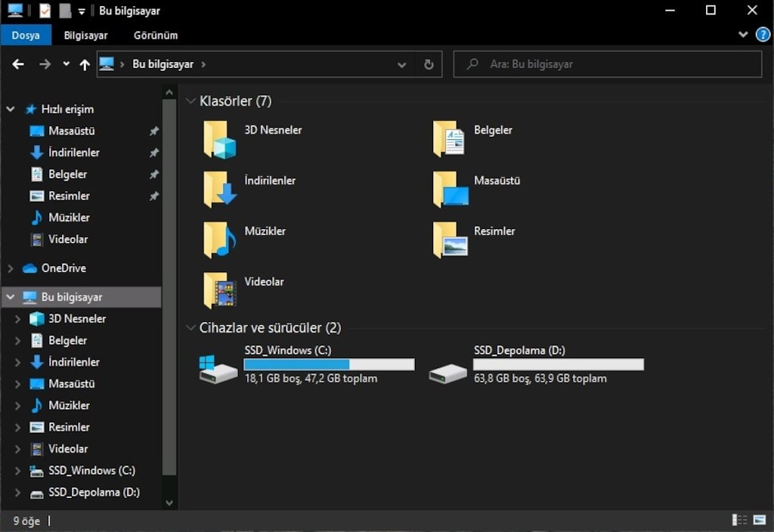Collapse the Hızlı erişim section
This screenshot has width=774, height=532.
(11, 109)
